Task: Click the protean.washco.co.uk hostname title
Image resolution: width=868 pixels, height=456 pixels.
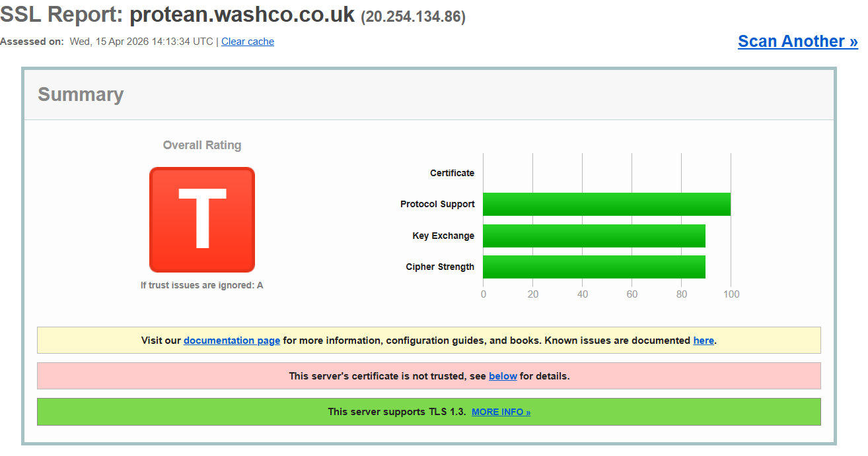Action: 242,15
